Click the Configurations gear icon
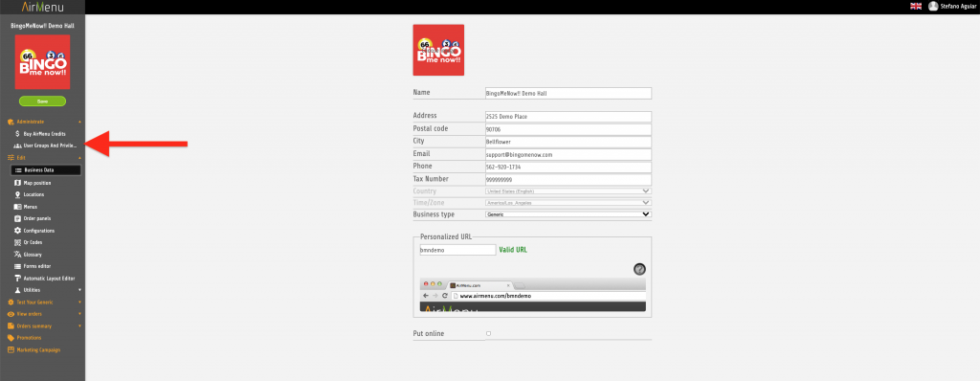Image resolution: width=980 pixels, height=381 pixels. (x=17, y=230)
